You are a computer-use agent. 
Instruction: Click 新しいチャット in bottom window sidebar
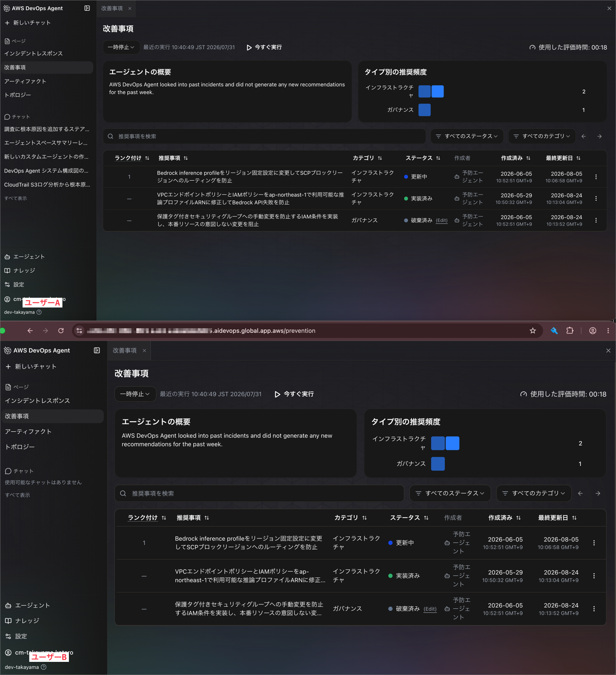(x=31, y=366)
